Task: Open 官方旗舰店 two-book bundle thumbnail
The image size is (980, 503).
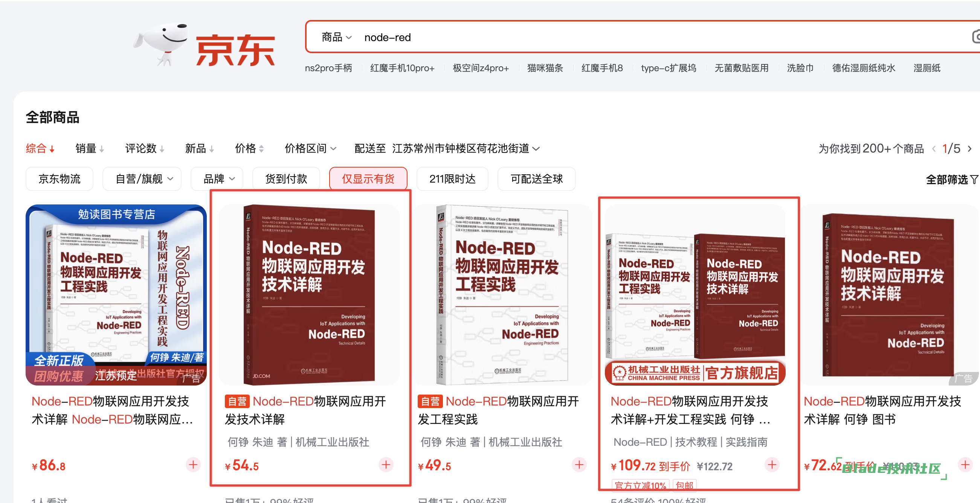Action: [695, 295]
